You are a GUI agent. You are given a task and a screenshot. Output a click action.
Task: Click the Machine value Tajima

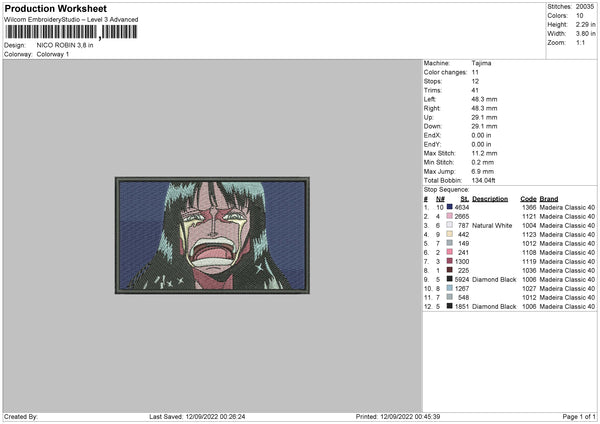tap(481, 63)
